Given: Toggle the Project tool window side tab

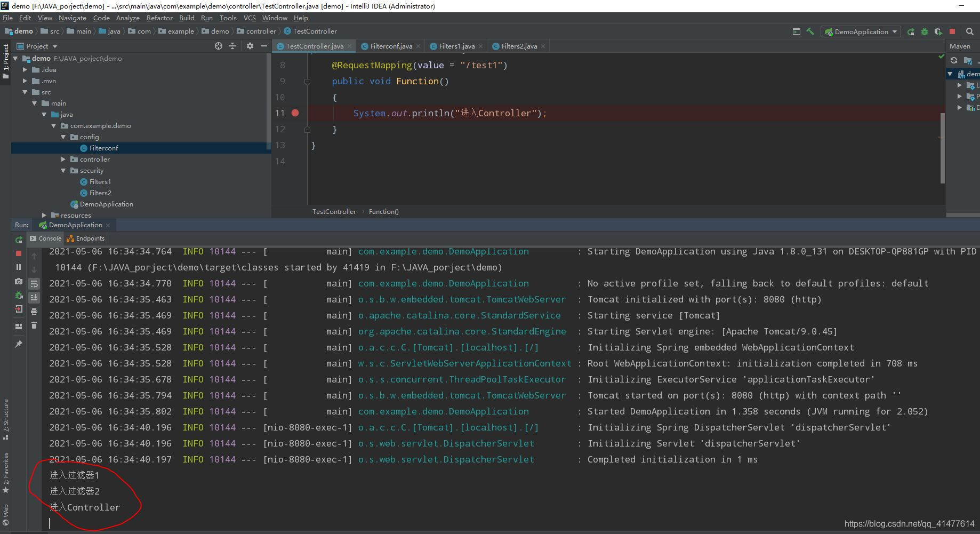Looking at the screenshot, I should coord(6,61).
